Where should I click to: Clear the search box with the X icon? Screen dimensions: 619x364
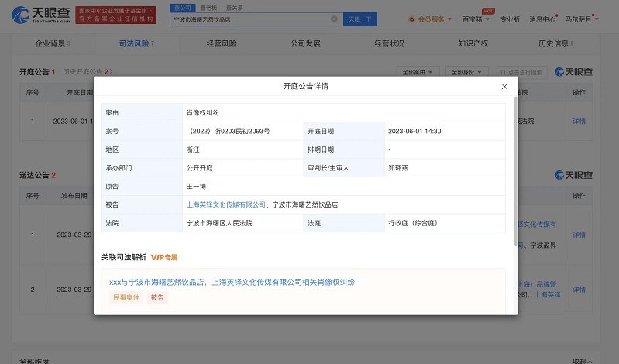(x=334, y=19)
